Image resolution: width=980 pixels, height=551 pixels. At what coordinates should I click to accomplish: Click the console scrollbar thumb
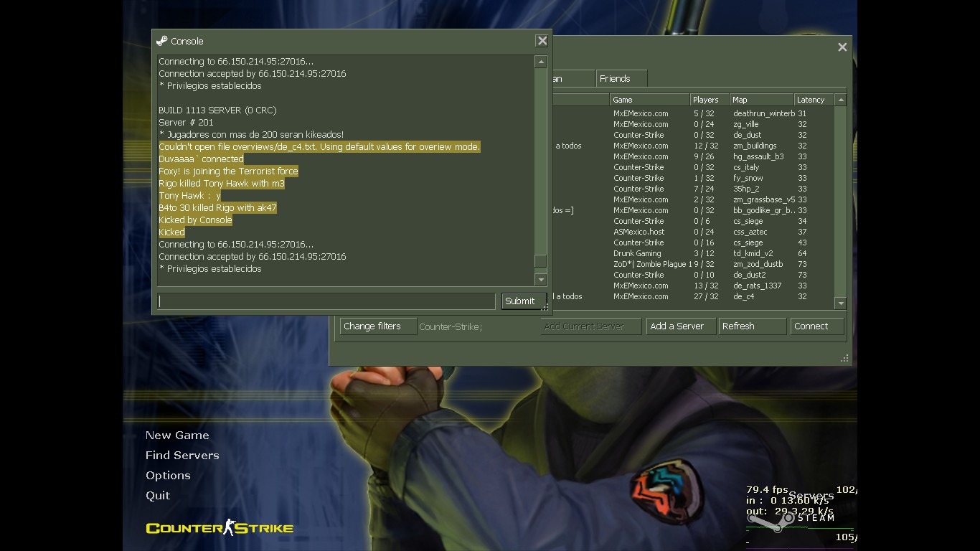pyautogui.click(x=541, y=262)
